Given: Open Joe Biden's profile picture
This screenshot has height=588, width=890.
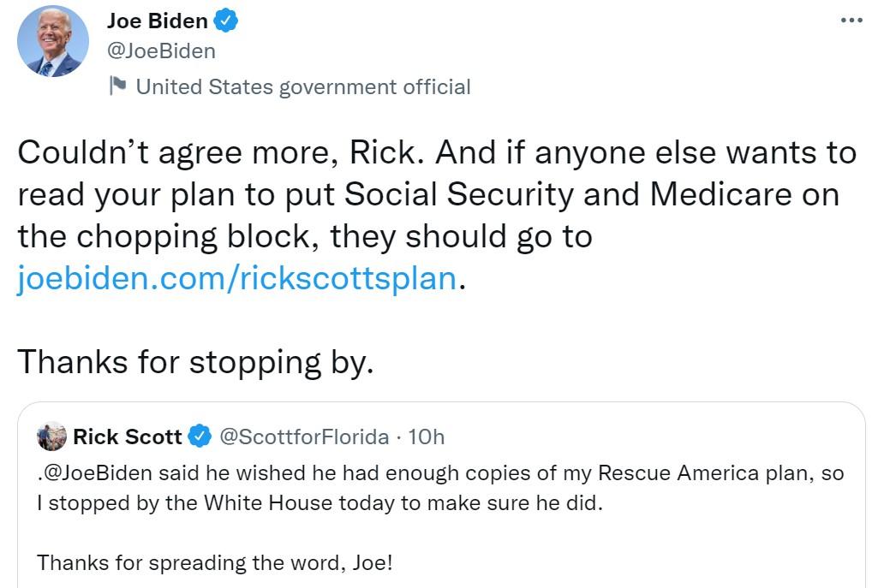Looking at the screenshot, I should (x=53, y=39).
